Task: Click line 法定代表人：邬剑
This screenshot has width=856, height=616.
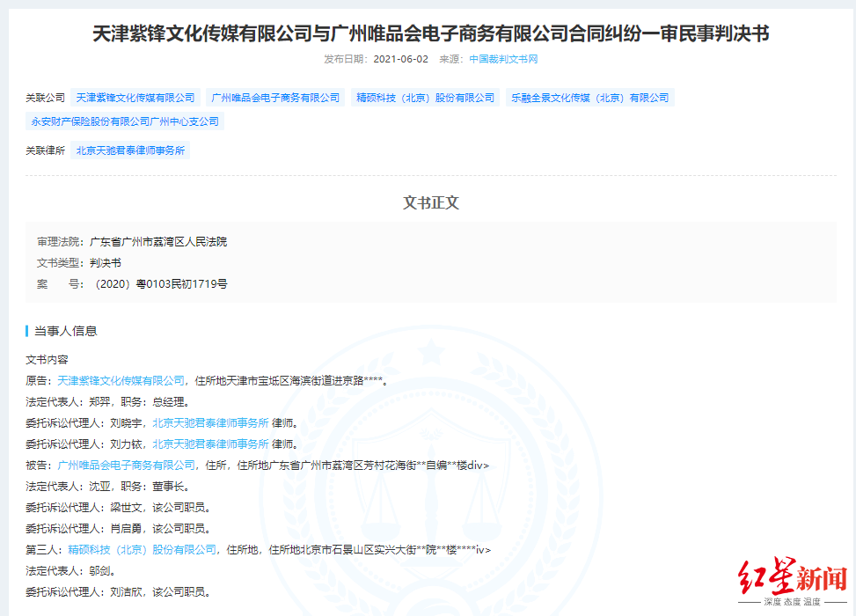Action: click(x=71, y=570)
